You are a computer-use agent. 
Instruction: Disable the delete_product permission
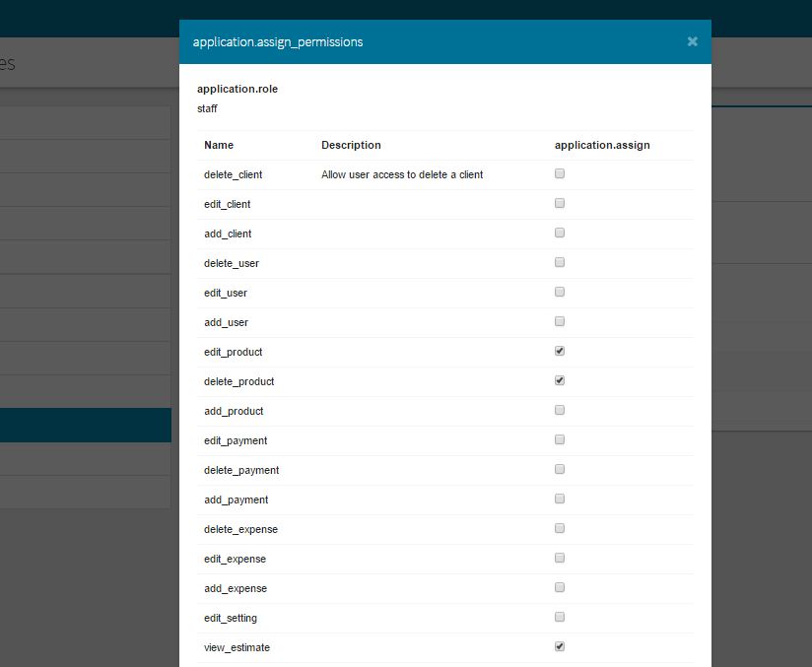[560, 380]
